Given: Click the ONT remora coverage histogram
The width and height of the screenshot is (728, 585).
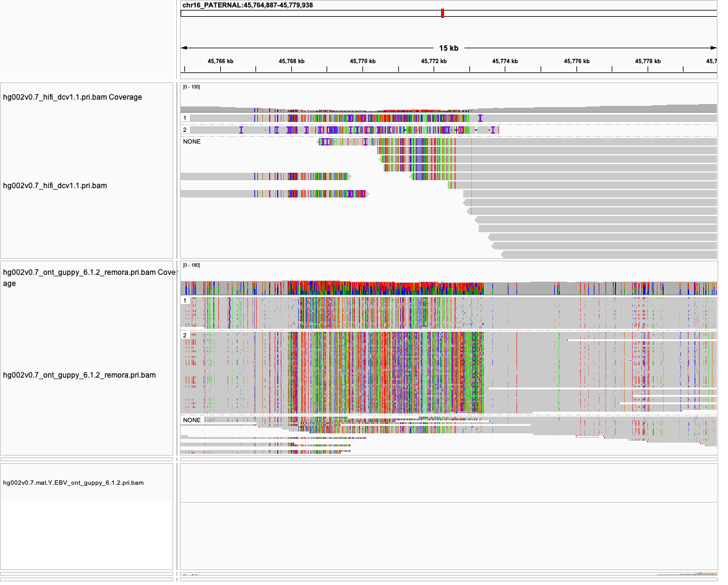Looking at the screenshot, I should click(x=433, y=285).
